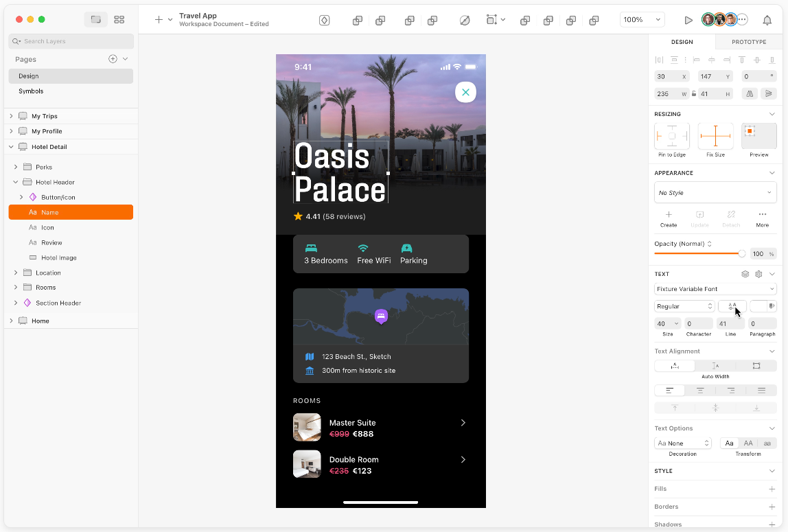Screen dimensions: 788x532
Task: Select the Hotel Image layer
Action: [71, 257]
